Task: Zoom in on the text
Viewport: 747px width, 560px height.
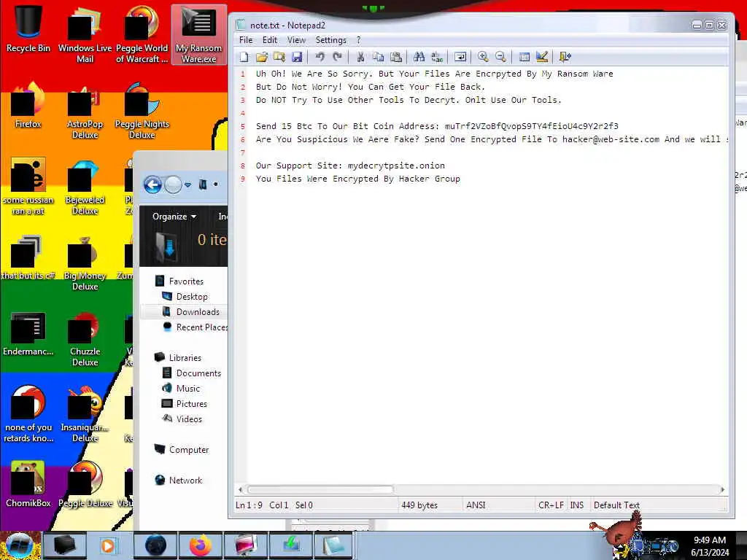Action: click(483, 57)
